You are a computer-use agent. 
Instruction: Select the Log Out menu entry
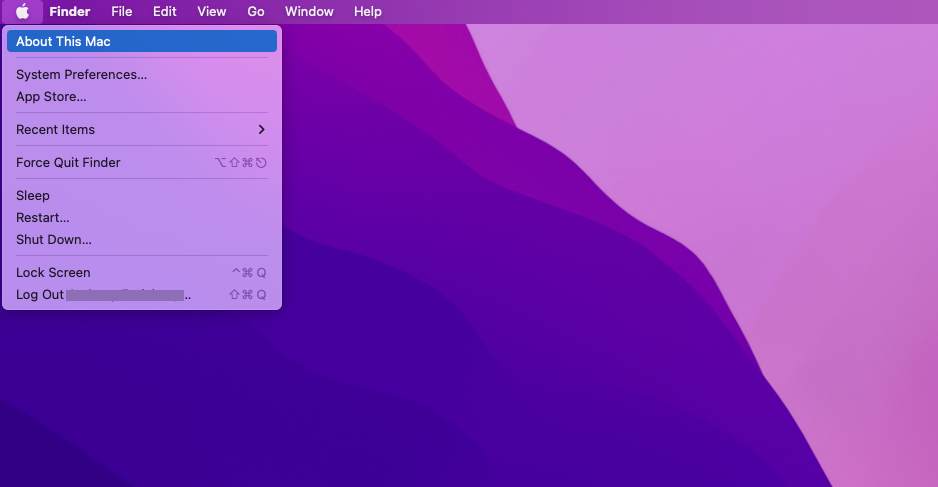(142, 294)
